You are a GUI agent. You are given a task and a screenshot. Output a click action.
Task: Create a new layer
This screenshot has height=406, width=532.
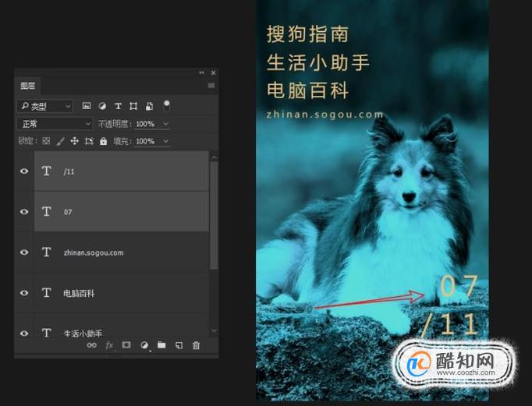179,345
